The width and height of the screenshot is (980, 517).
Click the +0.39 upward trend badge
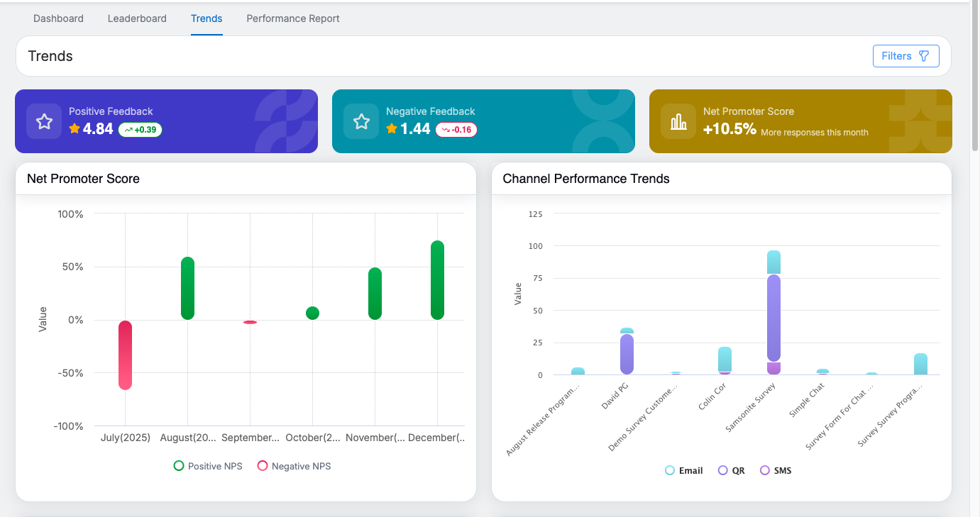(x=140, y=130)
